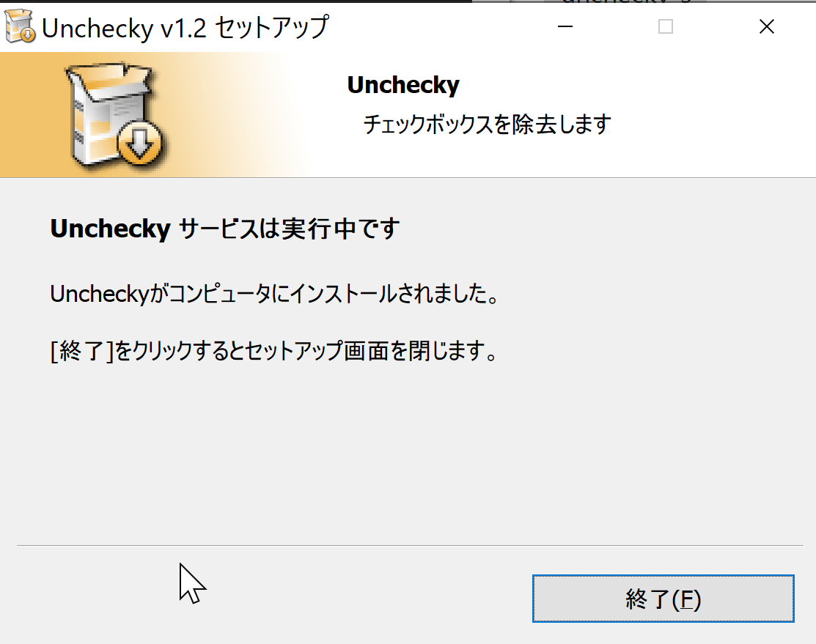Click the large Unchecky box logo
This screenshot has height=644, width=816.
pyautogui.click(x=114, y=116)
